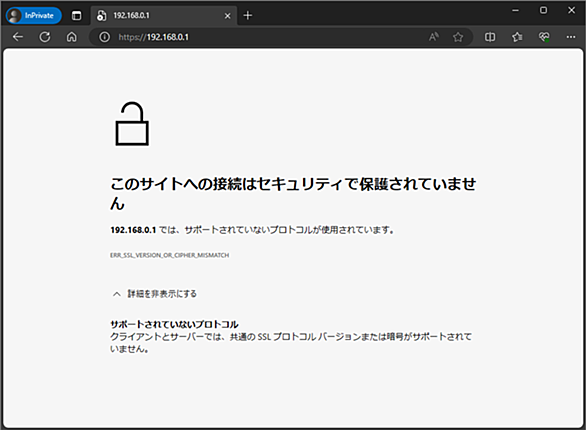
Task: Go to home page via house icon
Action: [72, 37]
